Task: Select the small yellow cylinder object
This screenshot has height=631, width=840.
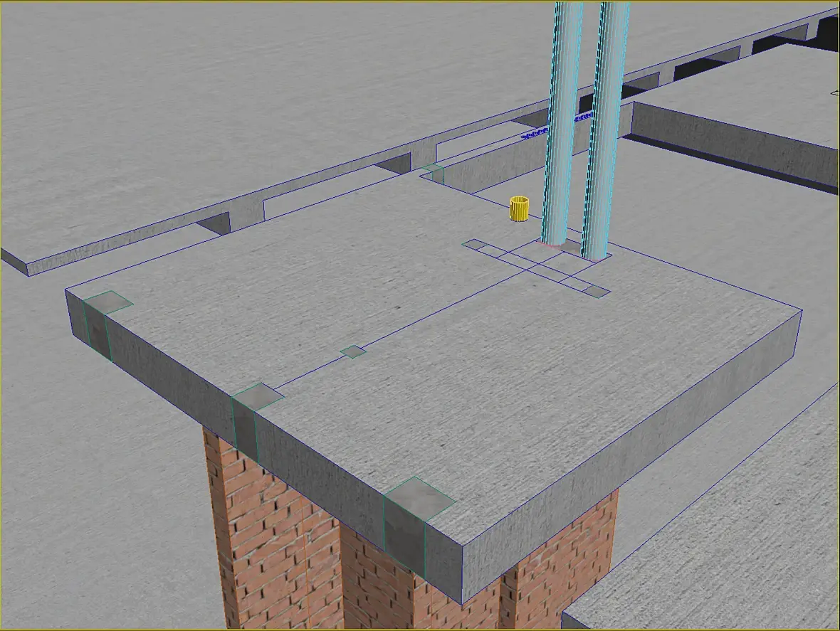Action: (519, 208)
